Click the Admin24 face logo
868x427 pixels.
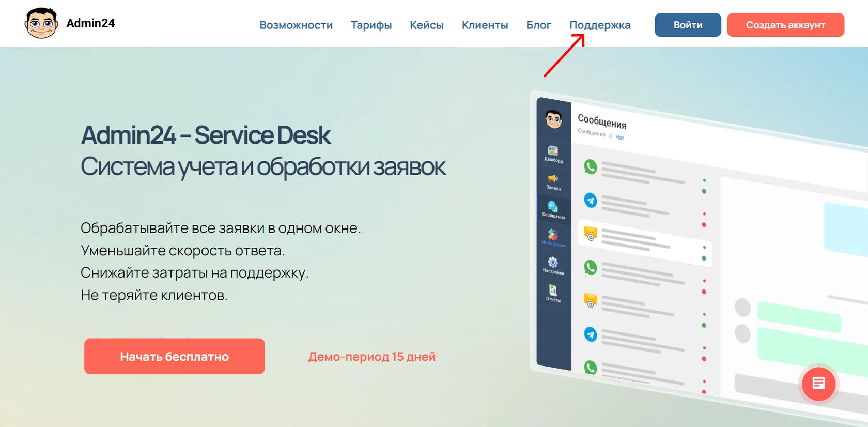pos(41,23)
